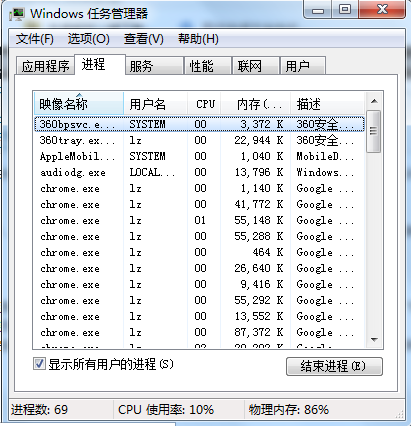Click the scrollbar up arrow
This screenshot has width=411, height=426.
point(374,101)
